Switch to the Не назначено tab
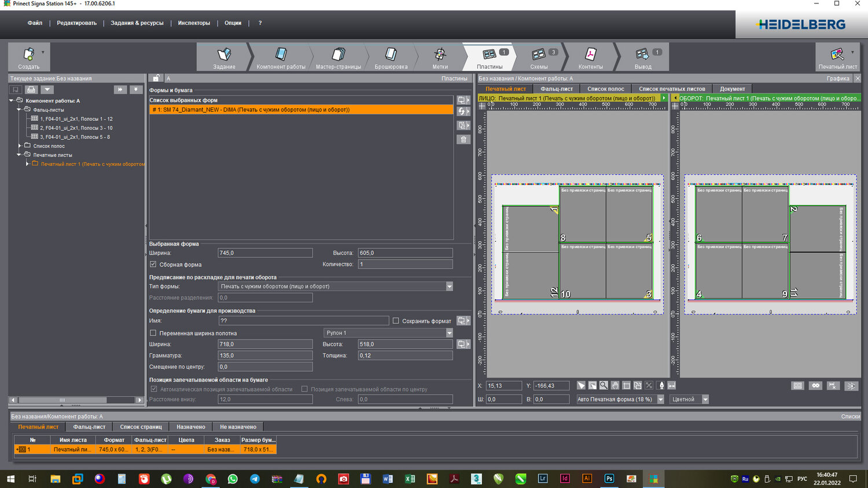The image size is (868, 488). (x=238, y=427)
